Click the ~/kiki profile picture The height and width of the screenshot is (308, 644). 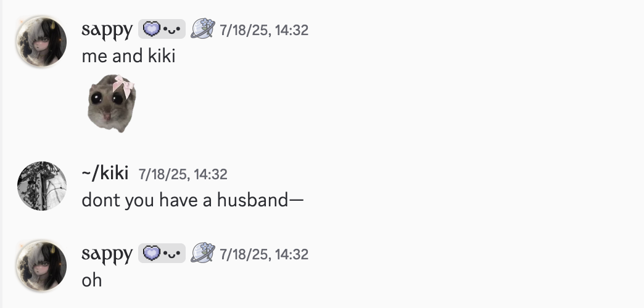[41, 185]
